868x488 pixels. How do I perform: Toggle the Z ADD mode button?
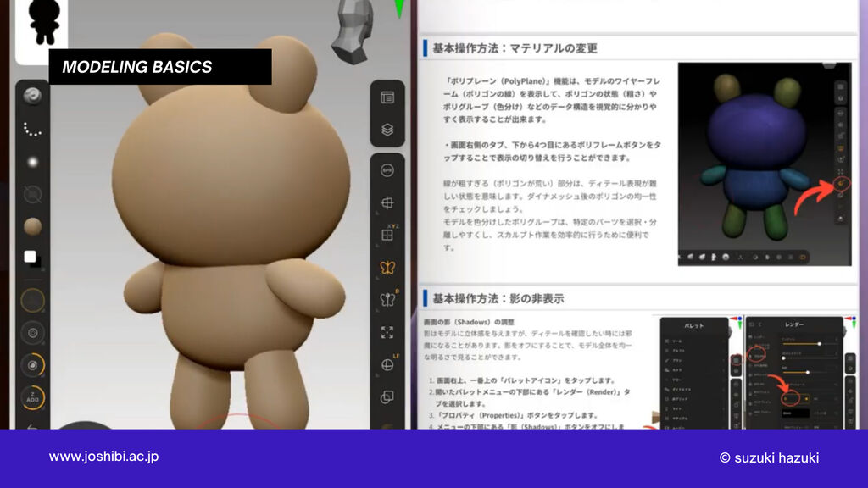click(33, 397)
